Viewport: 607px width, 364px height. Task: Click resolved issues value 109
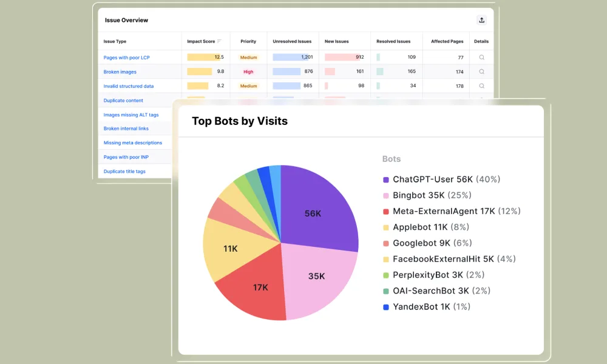[x=412, y=57]
